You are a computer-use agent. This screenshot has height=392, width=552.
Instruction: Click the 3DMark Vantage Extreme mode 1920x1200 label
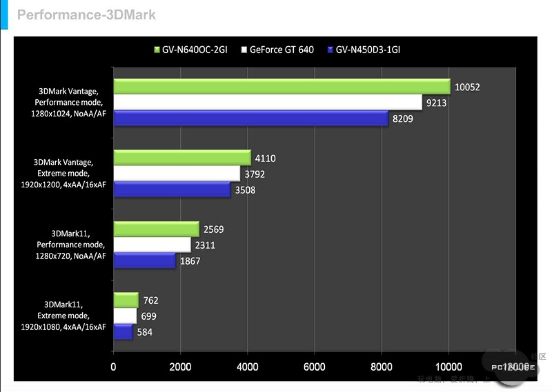63,174
